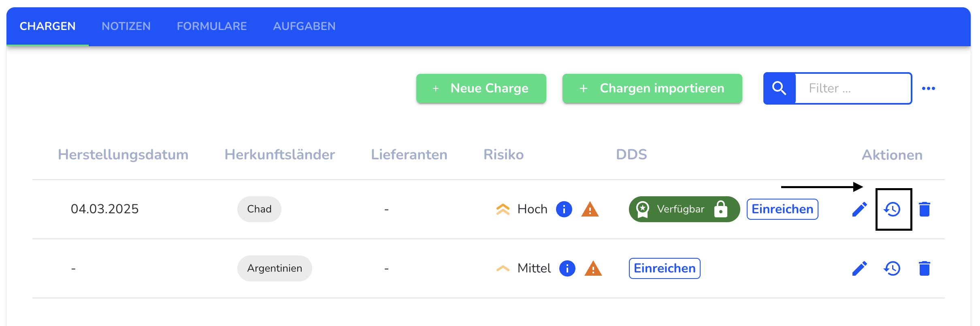Switch to the Notizen tab

(x=126, y=26)
